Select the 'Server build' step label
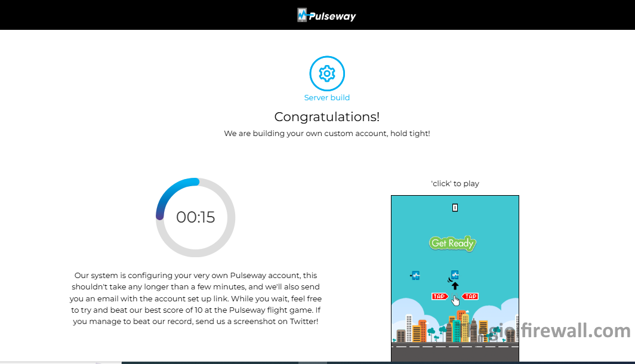 pos(327,98)
